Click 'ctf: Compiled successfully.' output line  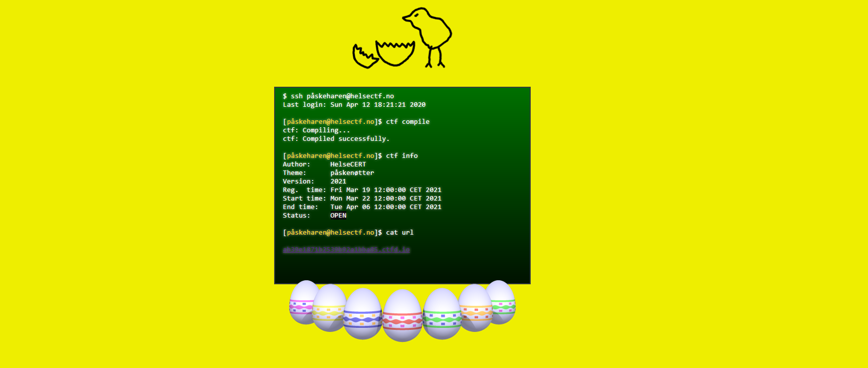[336, 138]
